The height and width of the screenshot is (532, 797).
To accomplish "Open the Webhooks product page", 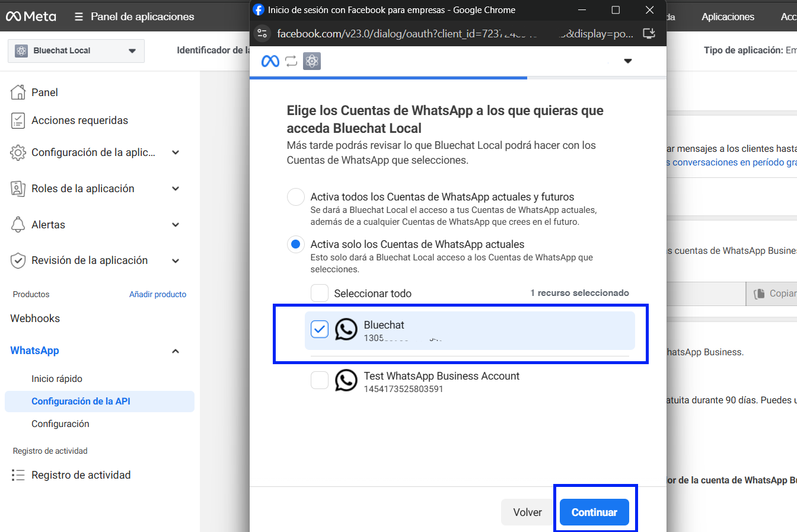I will tap(35, 318).
